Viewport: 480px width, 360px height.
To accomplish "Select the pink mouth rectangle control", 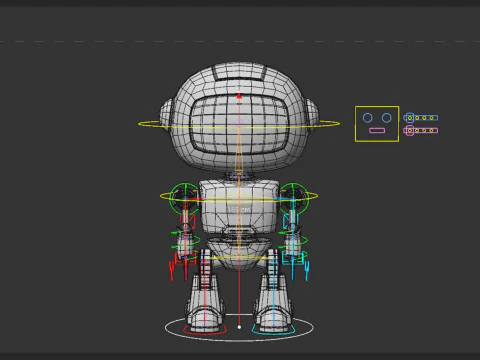I will click(377, 131).
